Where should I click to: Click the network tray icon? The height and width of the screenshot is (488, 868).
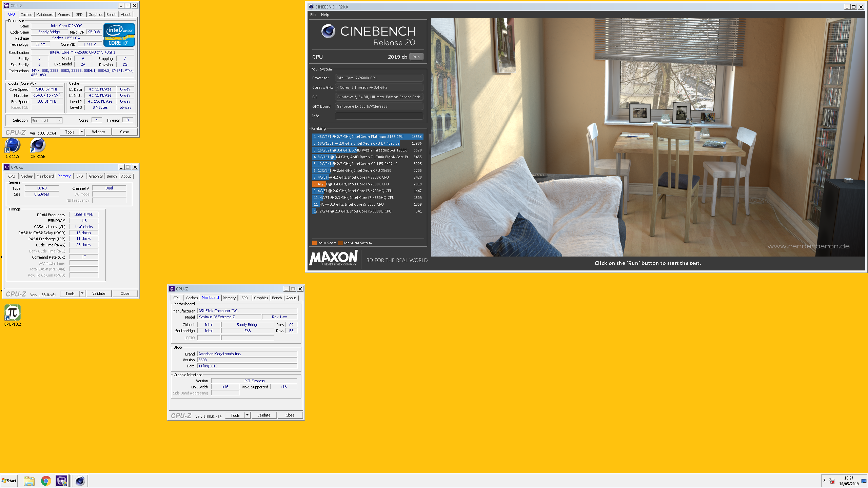click(x=832, y=481)
